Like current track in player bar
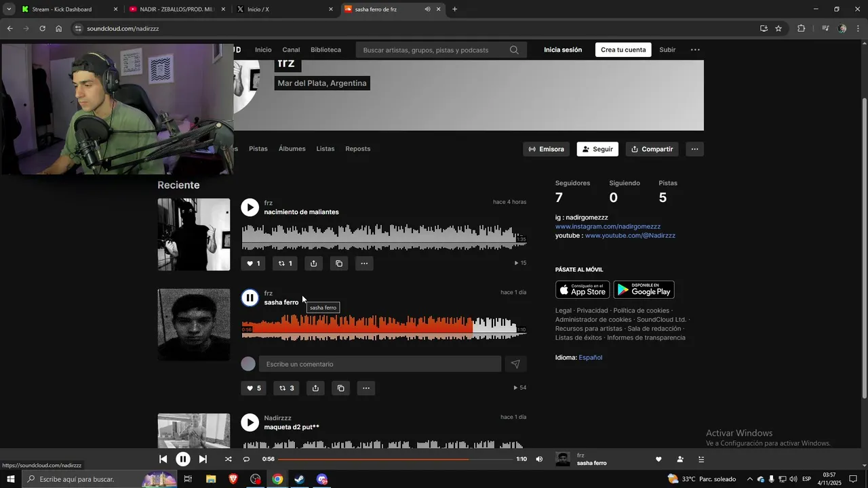This screenshot has width=868, height=488. (x=658, y=459)
